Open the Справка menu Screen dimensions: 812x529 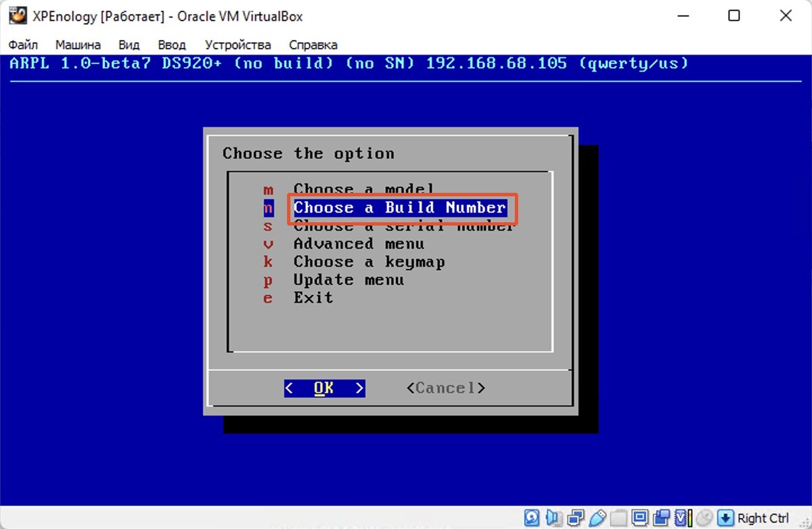coord(313,45)
